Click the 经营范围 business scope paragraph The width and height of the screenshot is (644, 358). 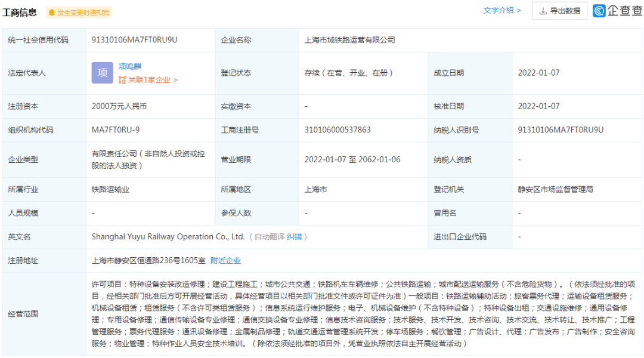364,314
